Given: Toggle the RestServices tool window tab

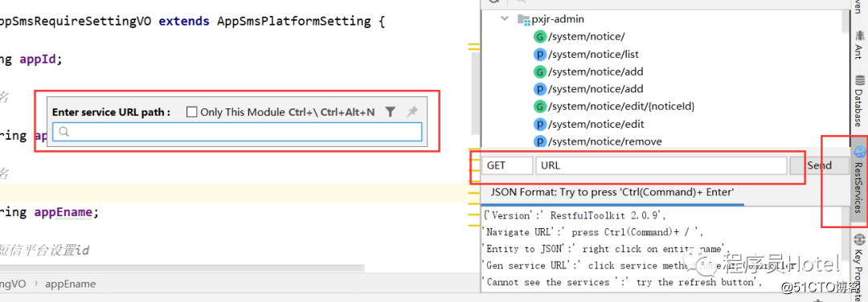Looking at the screenshot, I should (859, 180).
